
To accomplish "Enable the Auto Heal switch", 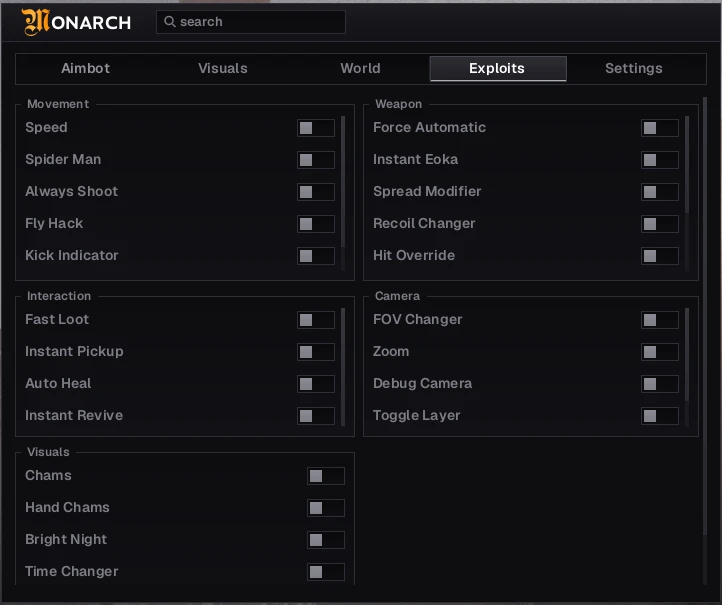I will pyautogui.click(x=316, y=384).
